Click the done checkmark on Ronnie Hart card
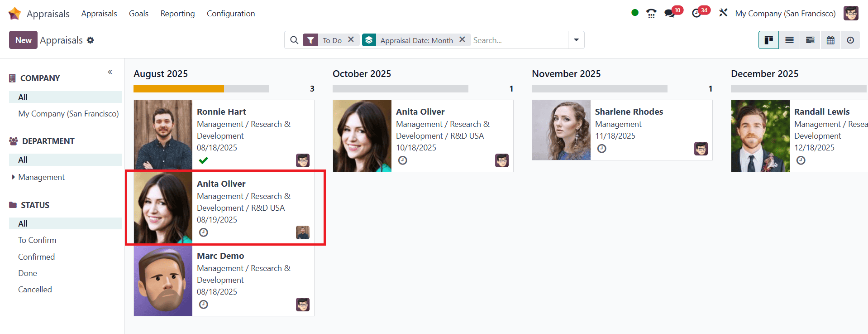The width and height of the screenshot is (868, 334). coord(204,160)
